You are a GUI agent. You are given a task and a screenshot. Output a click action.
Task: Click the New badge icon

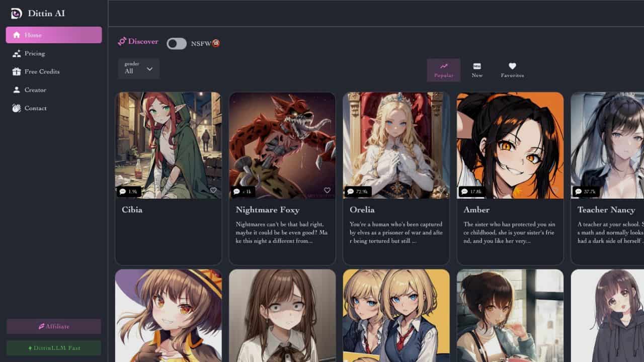tap(477, 66)
